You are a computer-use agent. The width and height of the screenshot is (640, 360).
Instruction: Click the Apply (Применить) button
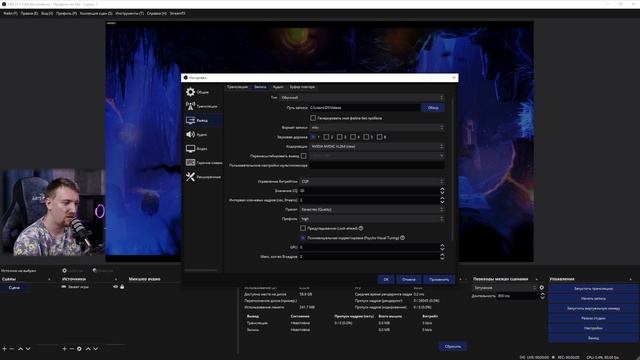click(439, 280)
